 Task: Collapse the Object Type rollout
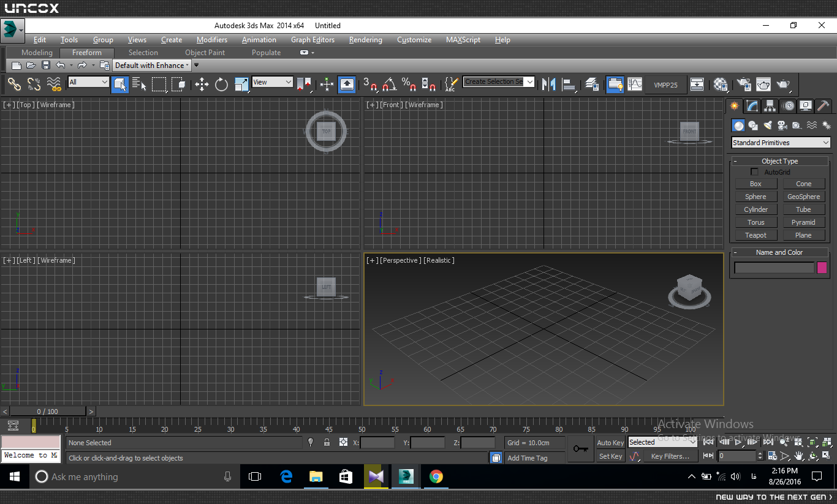pyautogui.click(x=779, y=161)
